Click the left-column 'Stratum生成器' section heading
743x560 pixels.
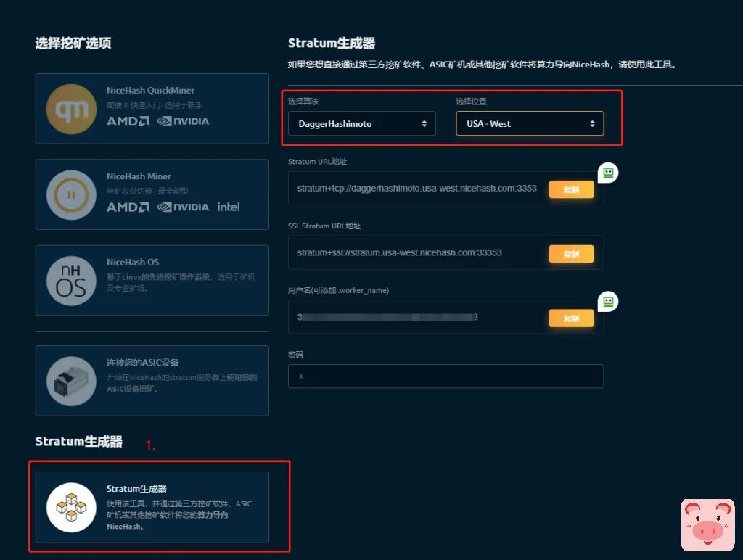78,442
